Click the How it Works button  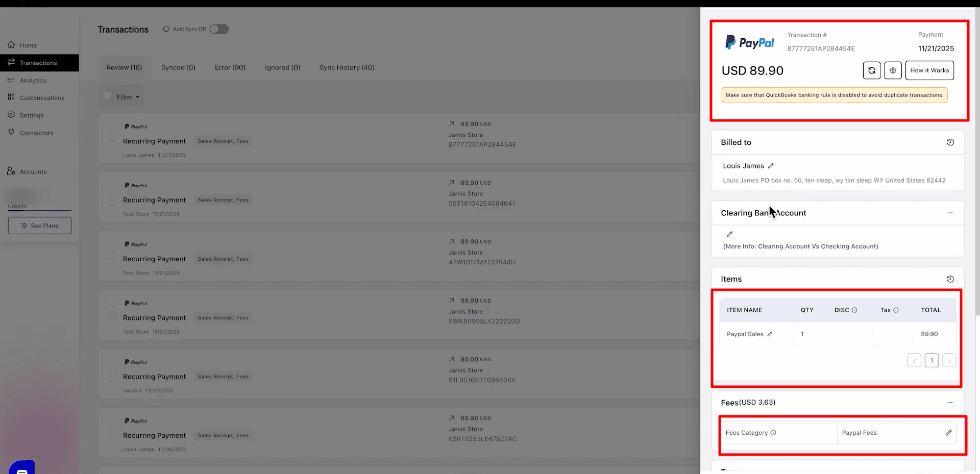click(929, 70)
